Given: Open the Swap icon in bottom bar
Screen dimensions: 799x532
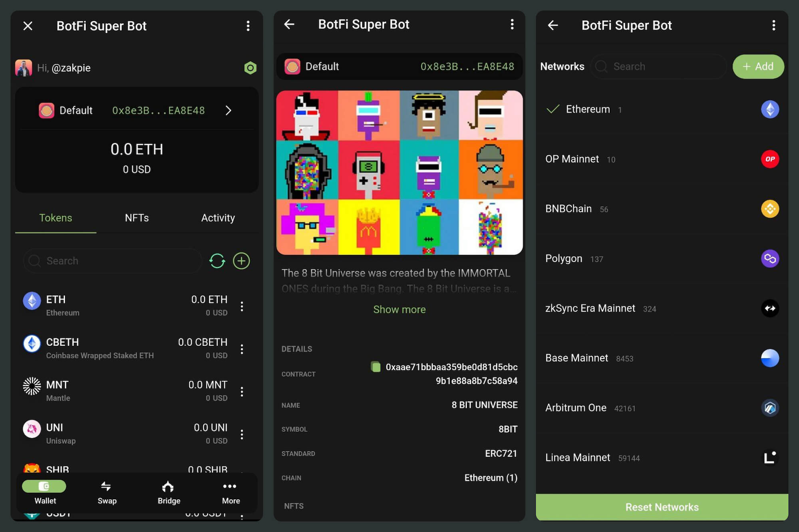Looking at the screenshot, I should pos(107,492).
